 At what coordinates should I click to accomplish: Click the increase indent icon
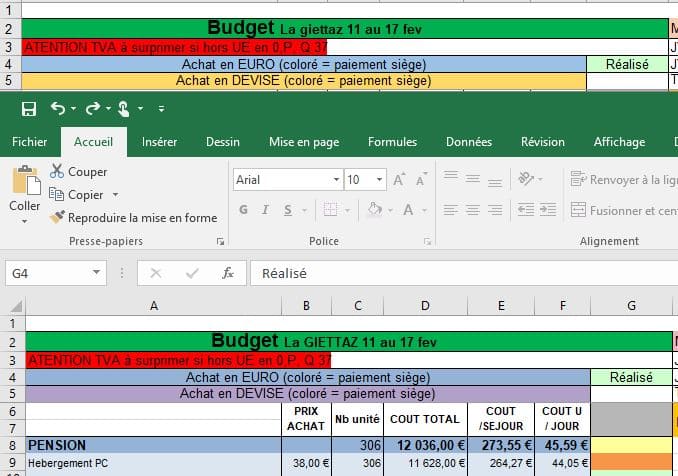tap(548, 210)
